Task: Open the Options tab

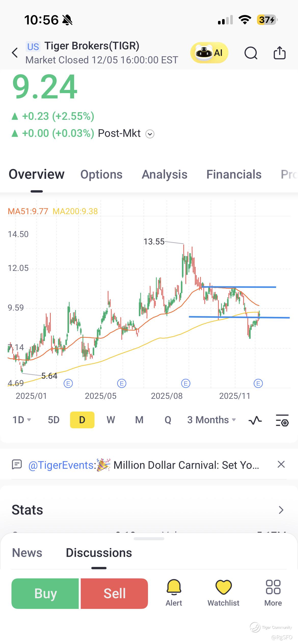Action: [x=101, y=174]
